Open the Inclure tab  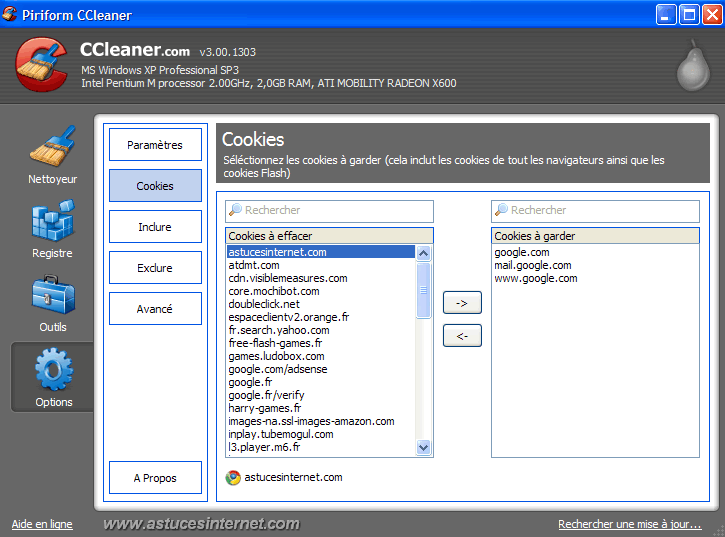(155, 227)
